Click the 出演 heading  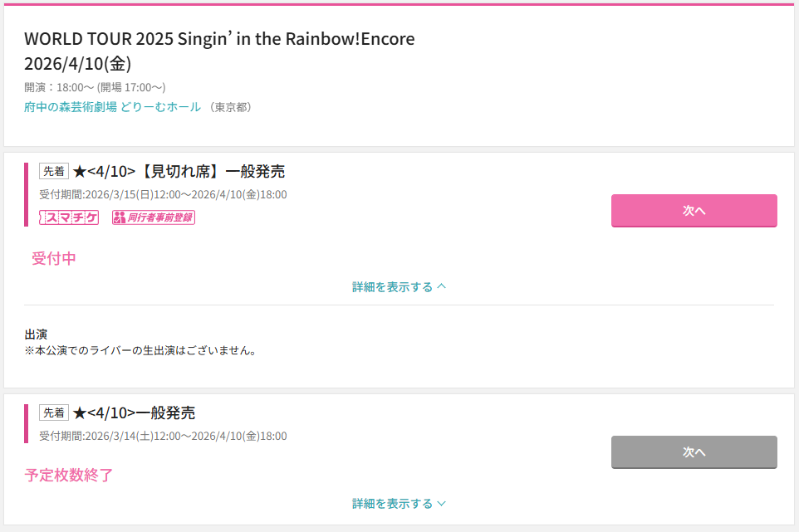36,334
